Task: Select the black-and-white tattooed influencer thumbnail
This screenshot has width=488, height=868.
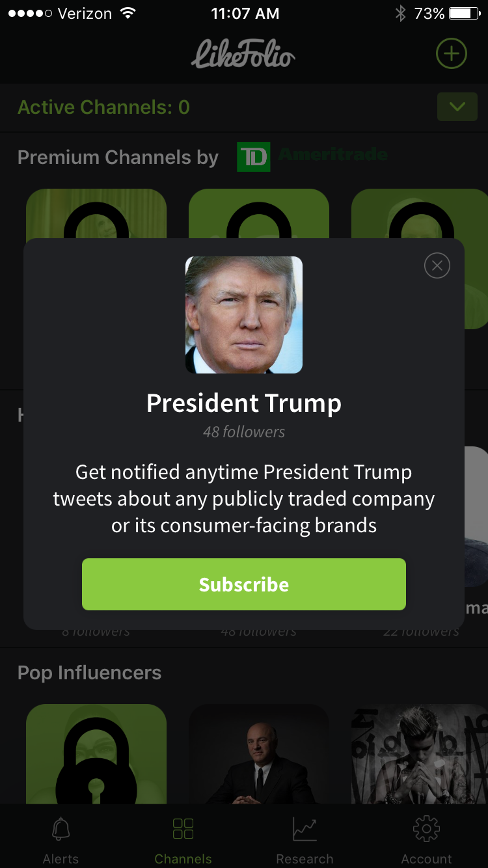Action: coord(419,753)
